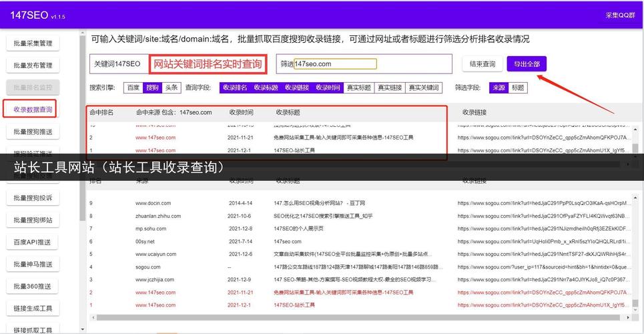Click www.docin.com source cell

153,203
